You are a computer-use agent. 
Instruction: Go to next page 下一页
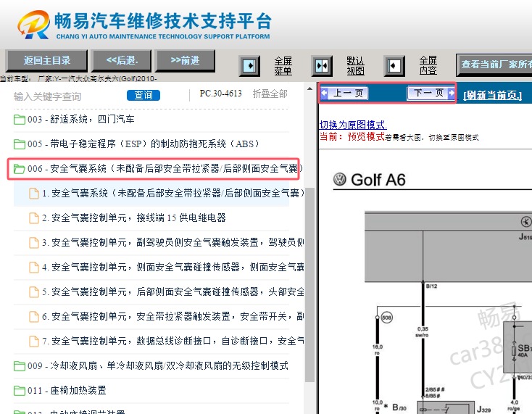click(431, 93)
